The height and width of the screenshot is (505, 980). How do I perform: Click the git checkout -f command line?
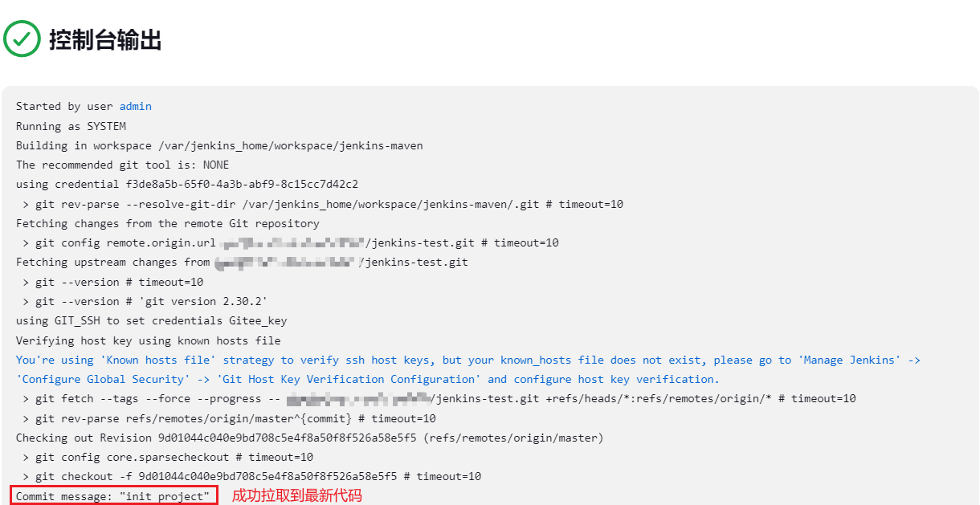(252, 477)
